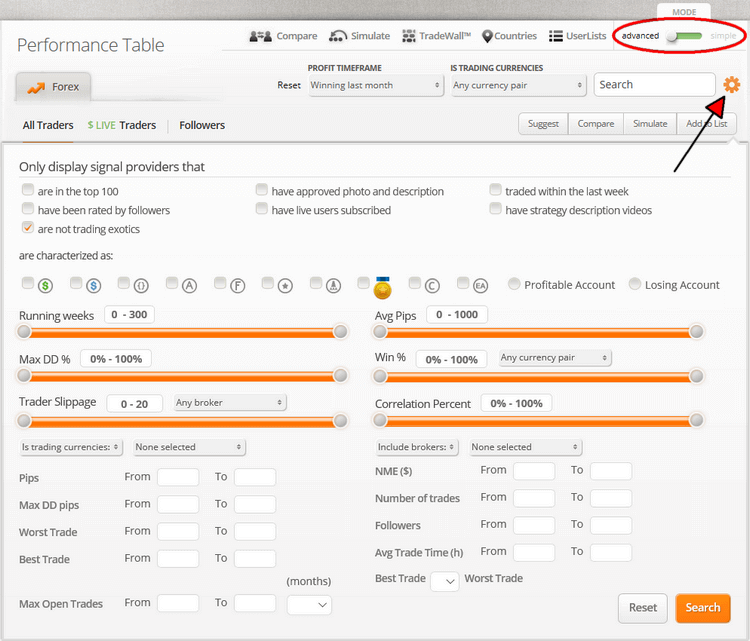Uncheck 'are not trading exotics'

click(x=28, y=227)
